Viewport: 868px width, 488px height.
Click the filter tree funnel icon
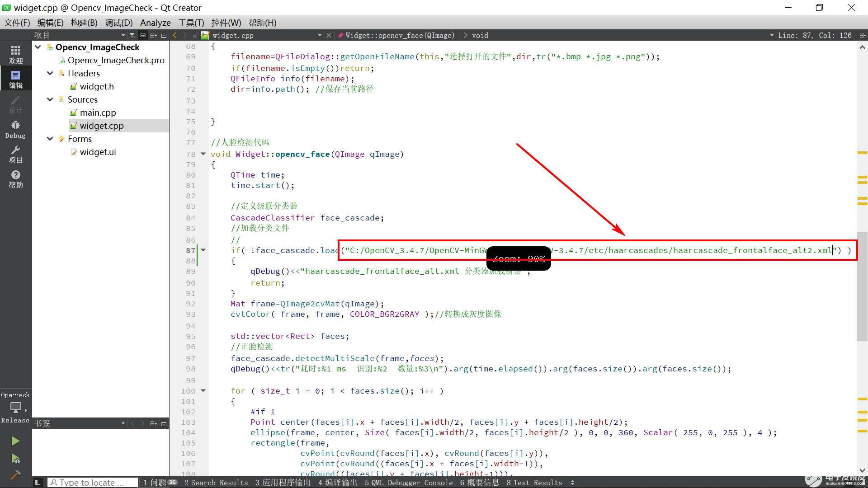click(132, 35)
